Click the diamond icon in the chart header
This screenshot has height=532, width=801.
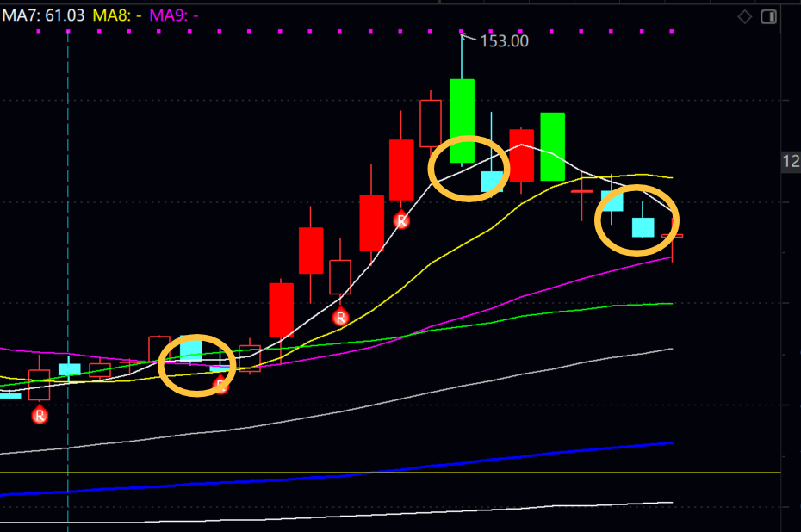point(745,16)
